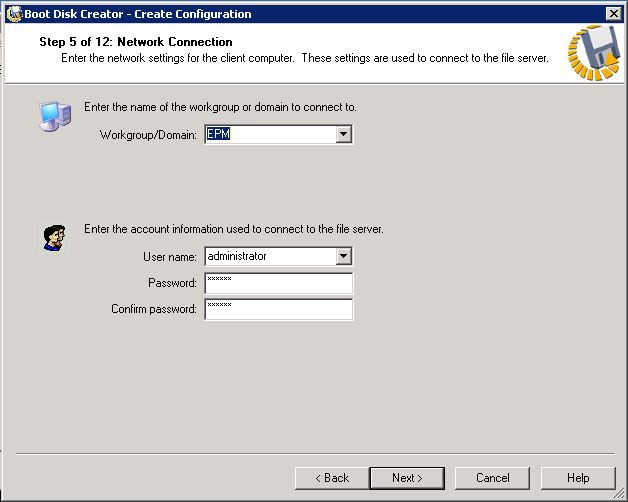Screen dimensions: 628x502
Task: Click the user account avatar icon
Action: [53, 238]
